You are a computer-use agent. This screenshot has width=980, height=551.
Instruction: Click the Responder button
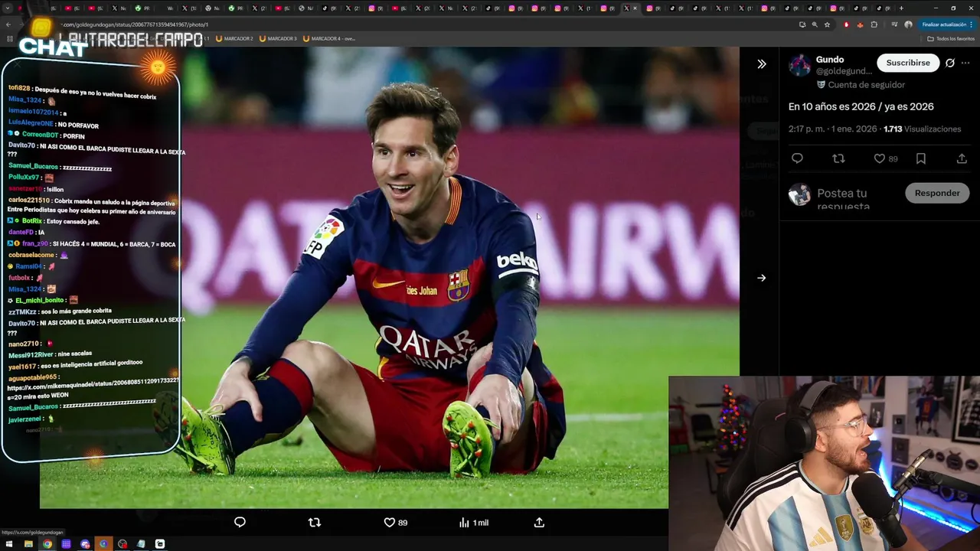936,193
